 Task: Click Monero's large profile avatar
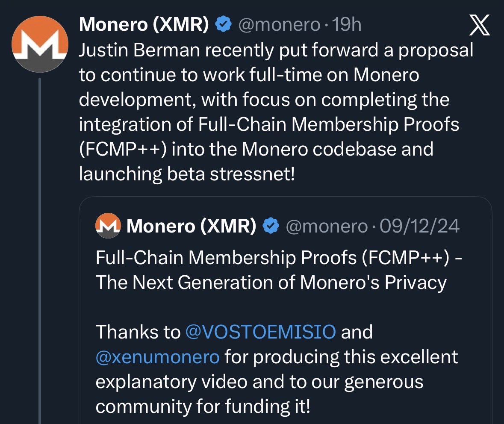pos(39,44)
